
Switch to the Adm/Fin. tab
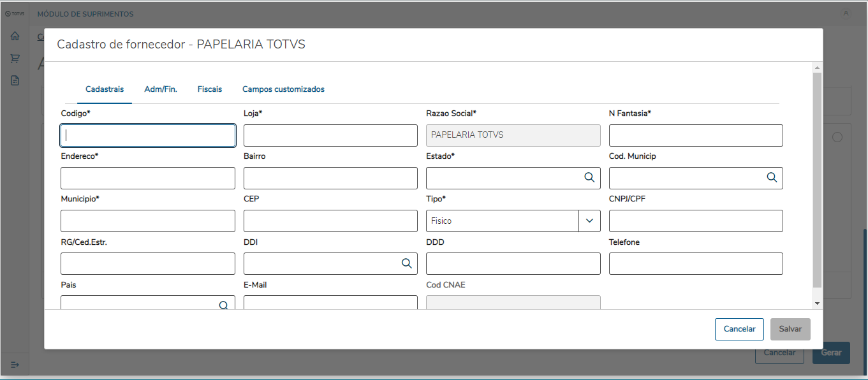pos(161,89)
